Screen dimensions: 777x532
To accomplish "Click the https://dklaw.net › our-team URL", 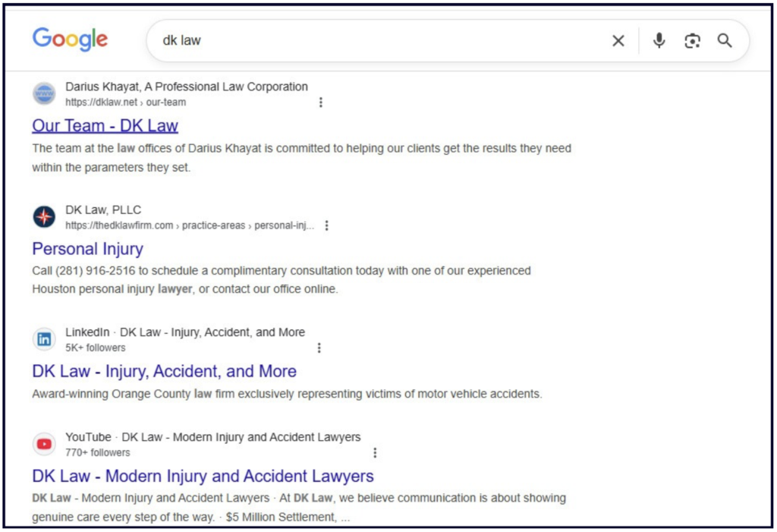I will tap(125, 102).
